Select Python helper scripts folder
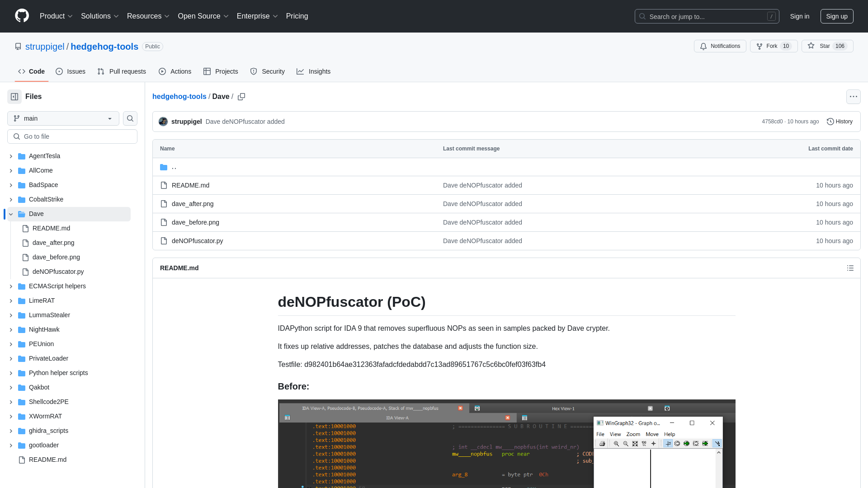Viewport: 868px width, 488px height. 58,373
